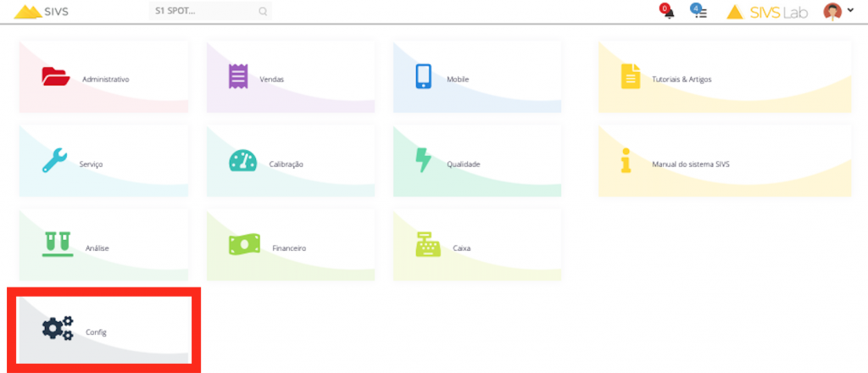The height and width of the screenshot is (373, 868).
Task: Open the Financeiro module label
Action: point(289,248)
